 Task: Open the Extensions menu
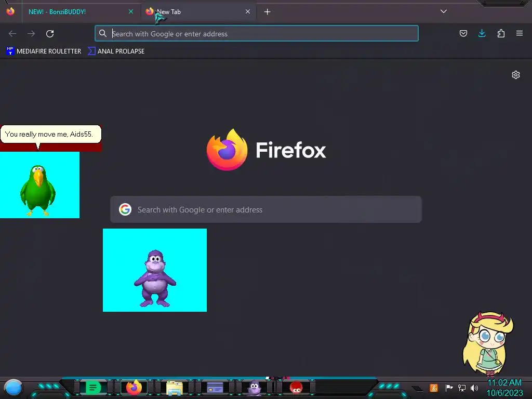click(x=501, y=33)
